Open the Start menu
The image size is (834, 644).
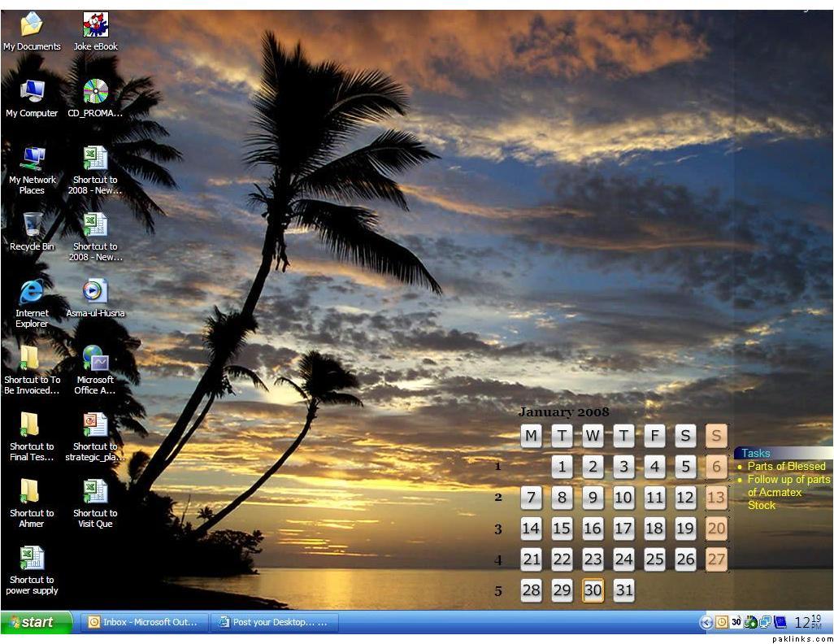(37, 622)
